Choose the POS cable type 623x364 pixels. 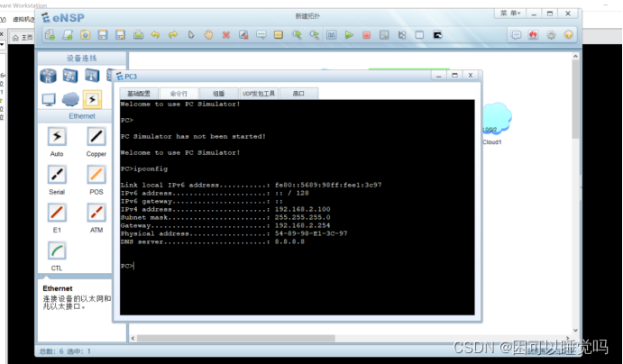[x=96, y=175]
